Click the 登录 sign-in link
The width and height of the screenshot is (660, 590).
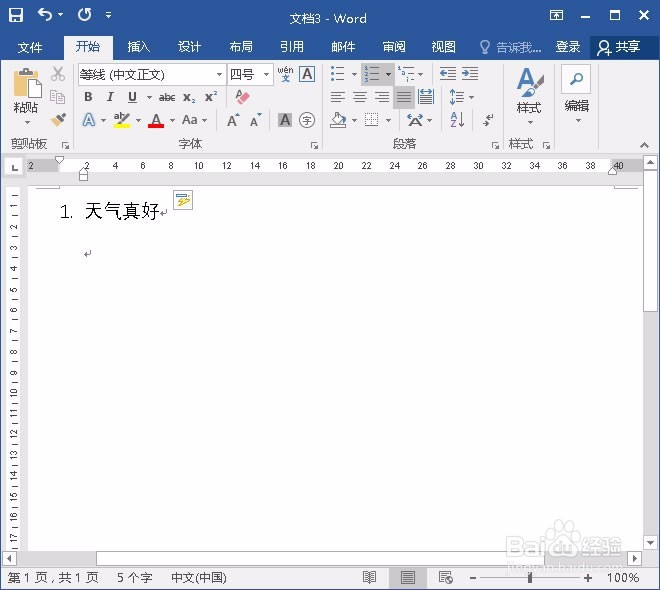568,47
